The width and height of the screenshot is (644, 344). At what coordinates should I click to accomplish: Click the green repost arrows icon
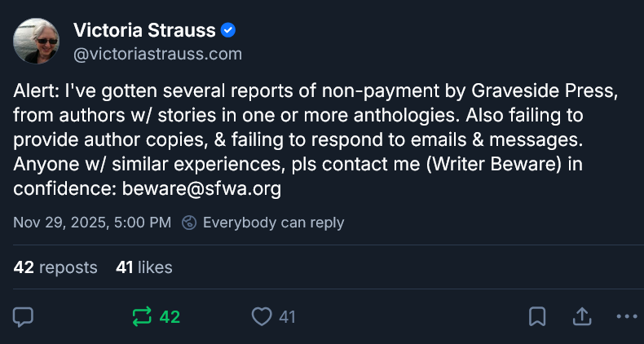(x=142, y=316)
